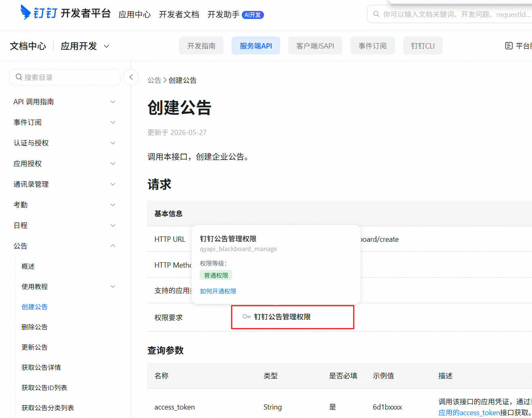Switch to the 服务端API tab
This screenshot has height=418, width=532.
pyautogui.click(x=256, y=46)
